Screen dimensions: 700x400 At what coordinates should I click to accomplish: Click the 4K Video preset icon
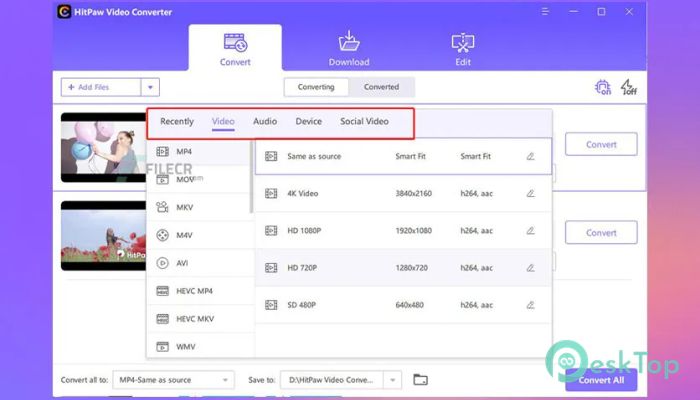(x=271, y=193)
